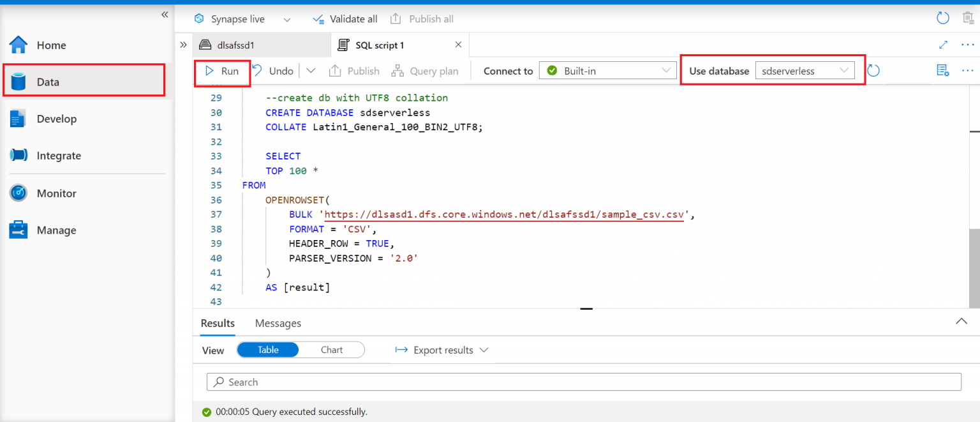980x422 pixels.
Task: Click Undo in the script toolbar
Action: pos(273,71)
